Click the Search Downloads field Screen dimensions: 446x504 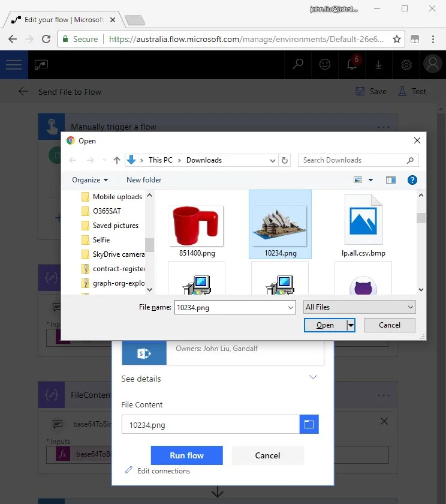(352, 160)
